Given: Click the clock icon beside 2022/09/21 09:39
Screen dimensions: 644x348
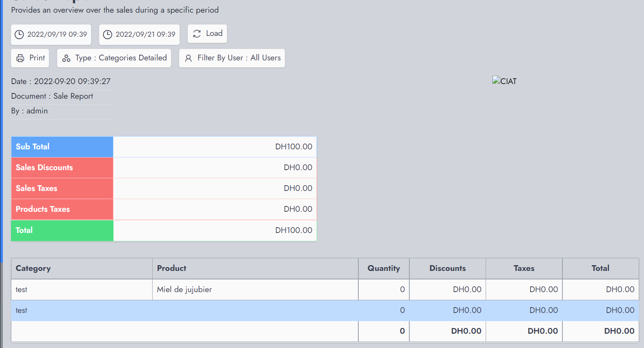Looking at the screenshot, I should (107, 35).
